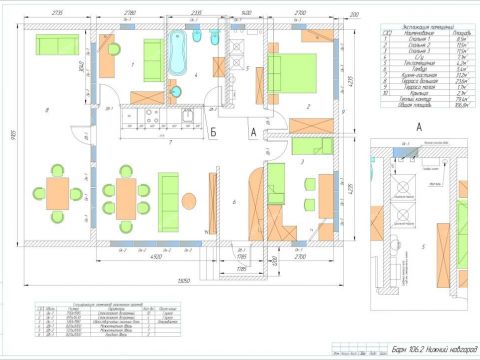Select the six-chair dining table in the living room
The width and height of the screenshot is (480, 360).
click(x=126, y=199)
